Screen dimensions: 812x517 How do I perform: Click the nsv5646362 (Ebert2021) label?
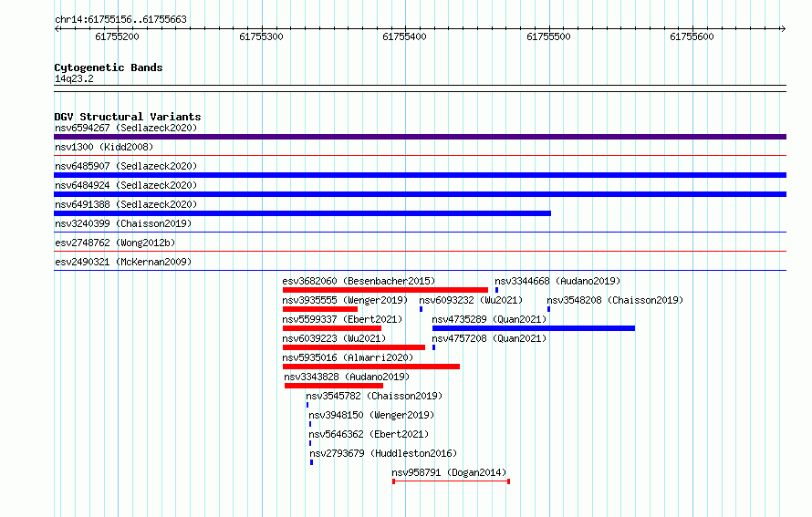point(369,434)
